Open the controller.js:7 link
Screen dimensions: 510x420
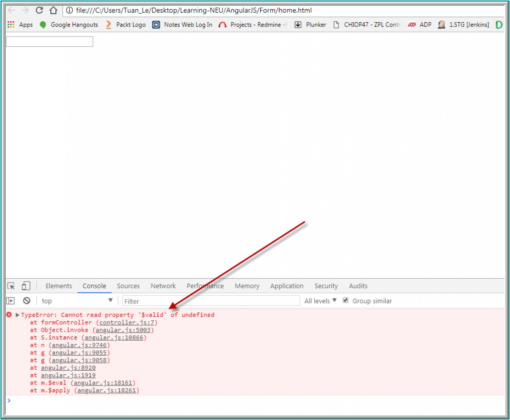[x=126, y=322]
